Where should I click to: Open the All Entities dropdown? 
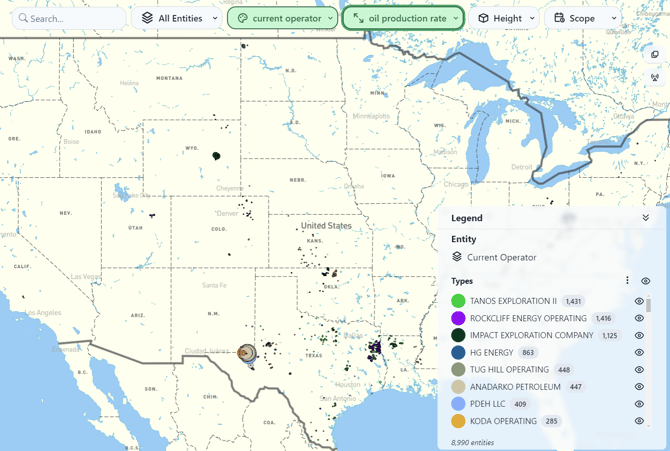click(x=180, y=18)
